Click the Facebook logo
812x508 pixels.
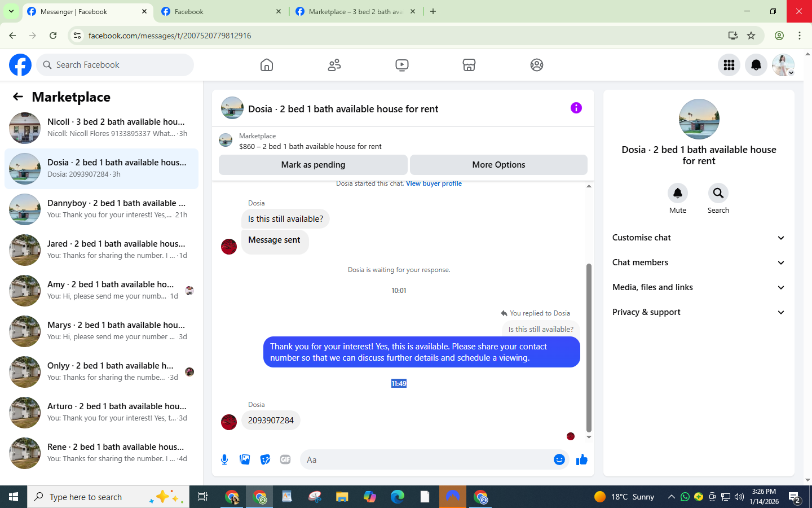pyautogui.click(x=20, y=65)
